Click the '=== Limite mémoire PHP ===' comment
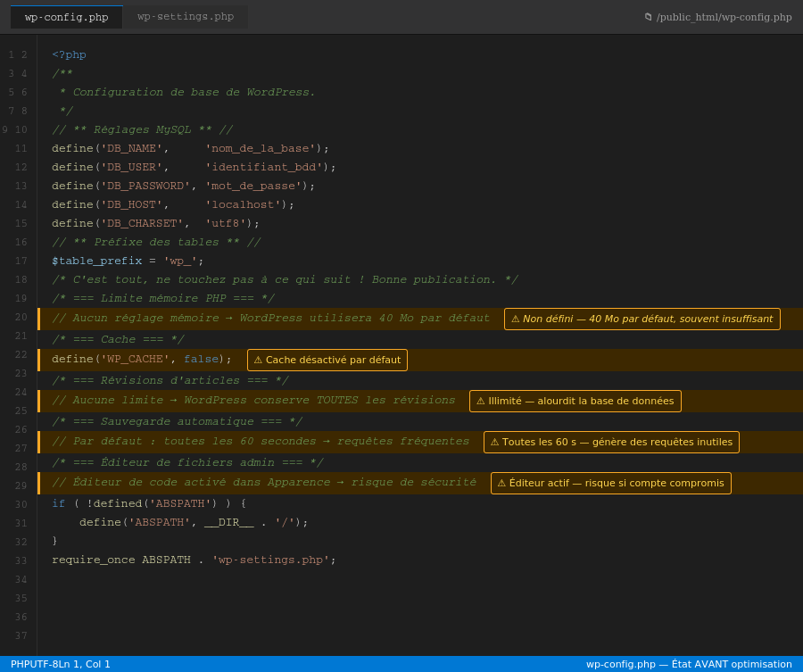The width and height of the screenshot is (803, 672). pos(163,299)
